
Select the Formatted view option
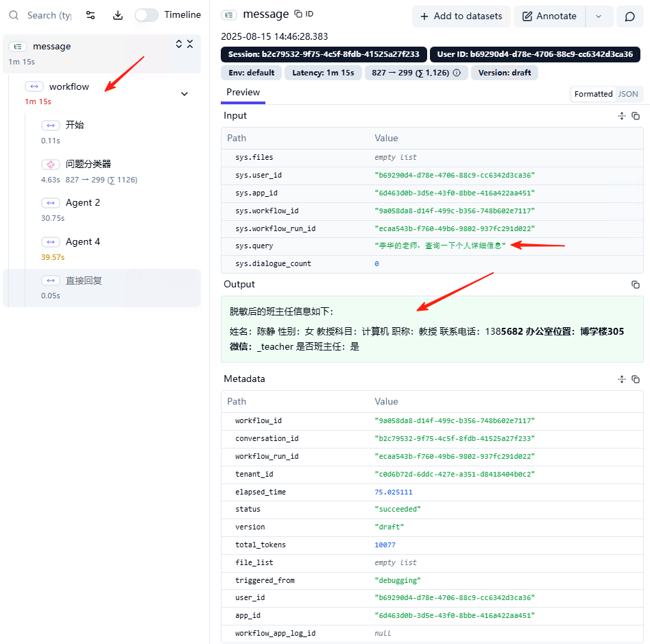593,94
